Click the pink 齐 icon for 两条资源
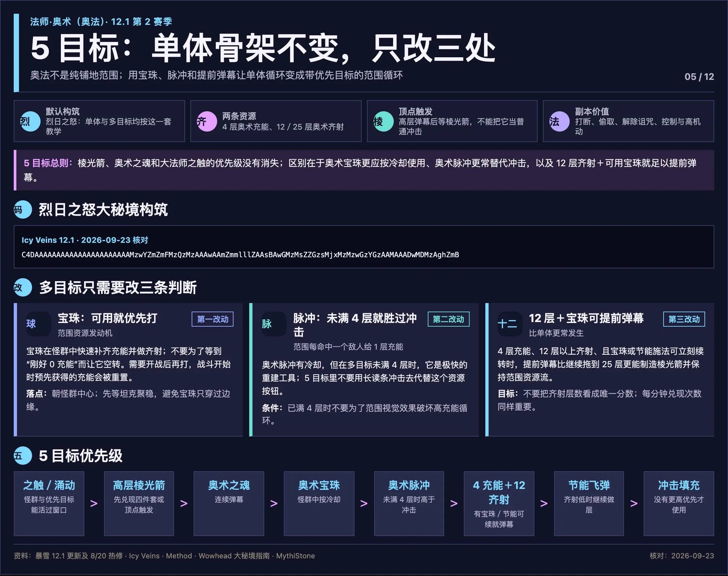This screenshot has height=576, width=728. click(207, 121)
